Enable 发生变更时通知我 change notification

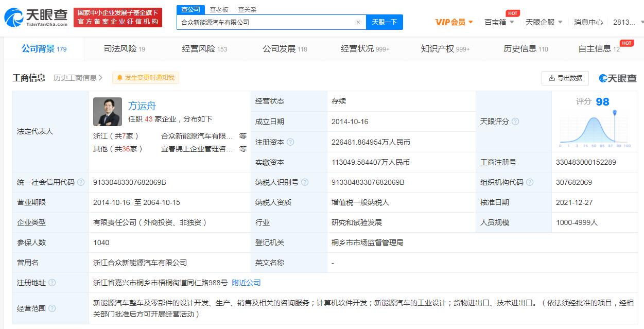[x=146, y=78]
